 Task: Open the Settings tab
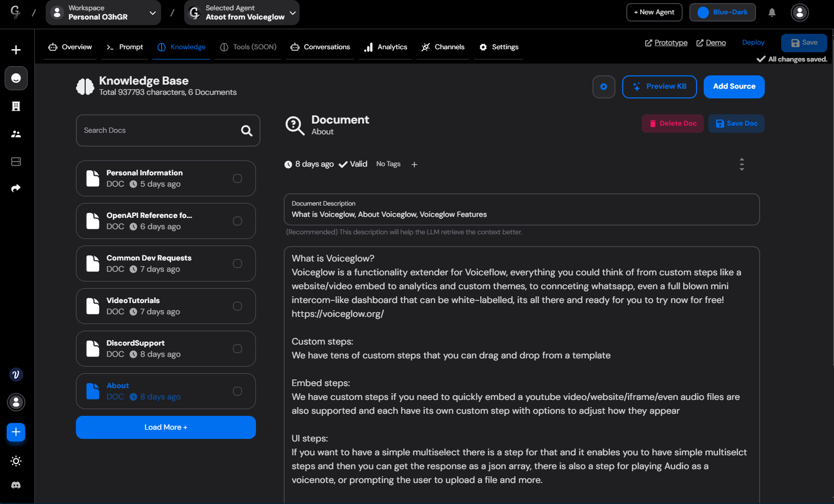[x=499, y=47]
